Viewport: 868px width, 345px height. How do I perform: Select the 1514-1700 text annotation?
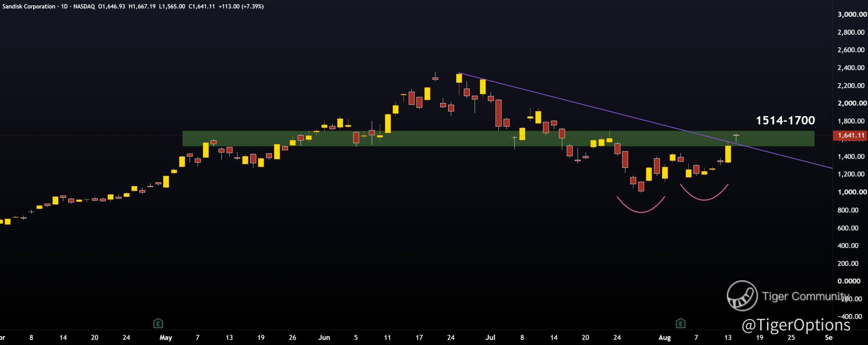pos(786,120)
